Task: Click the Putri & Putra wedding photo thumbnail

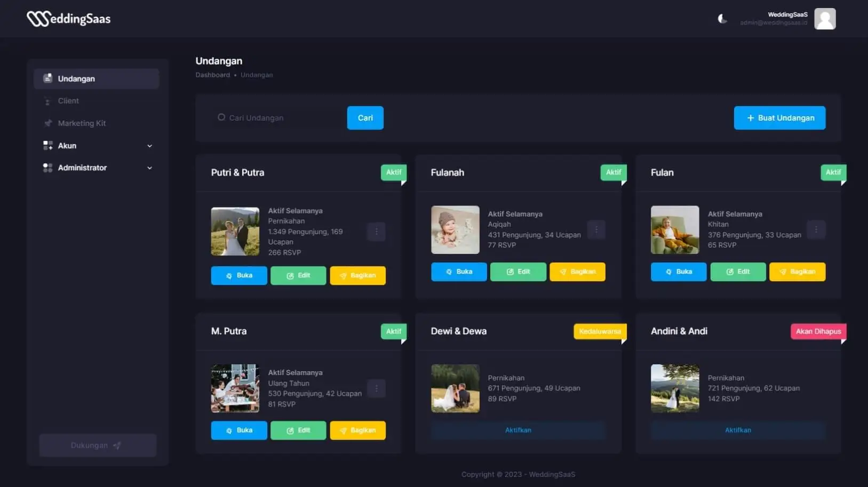Action: 235,231
